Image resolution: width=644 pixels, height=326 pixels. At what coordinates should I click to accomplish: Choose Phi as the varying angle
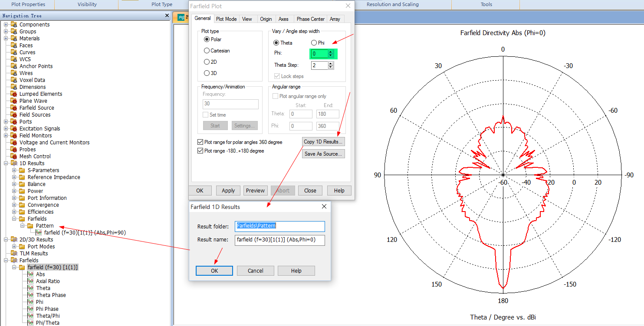(x=314, y=43)
